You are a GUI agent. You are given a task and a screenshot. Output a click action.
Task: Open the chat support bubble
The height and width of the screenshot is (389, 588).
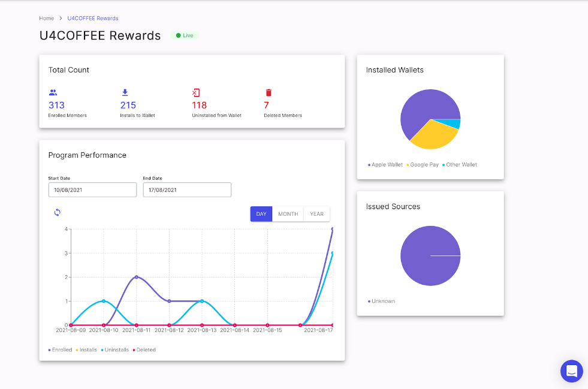click(571, 371)
